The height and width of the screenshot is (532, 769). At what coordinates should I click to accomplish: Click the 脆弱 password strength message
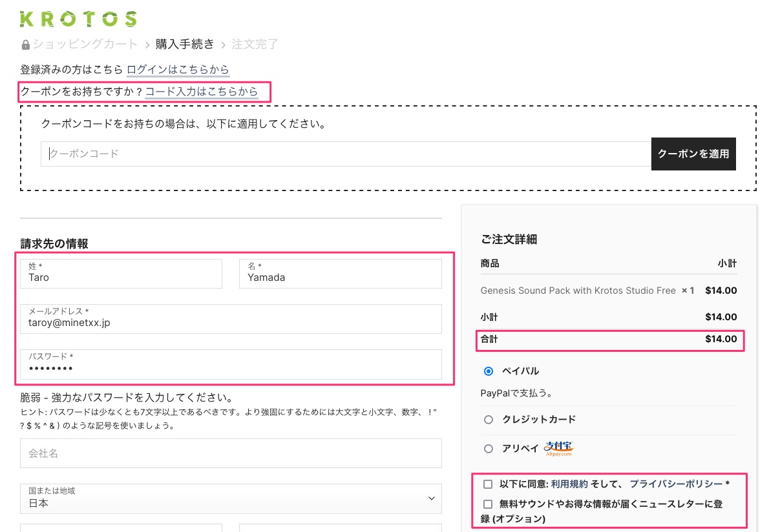[x=127, y=397]
